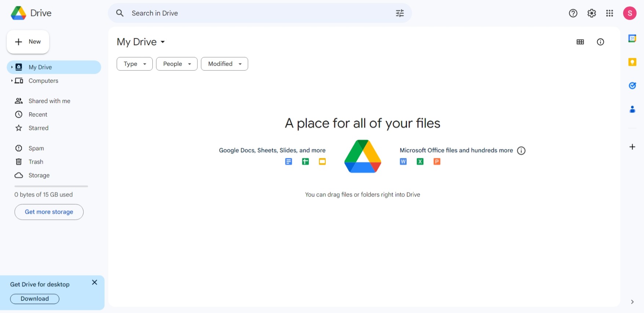
Task: Click 'Google Docs, Sheets, Slides, and more' text
Action: coord(272,150)
